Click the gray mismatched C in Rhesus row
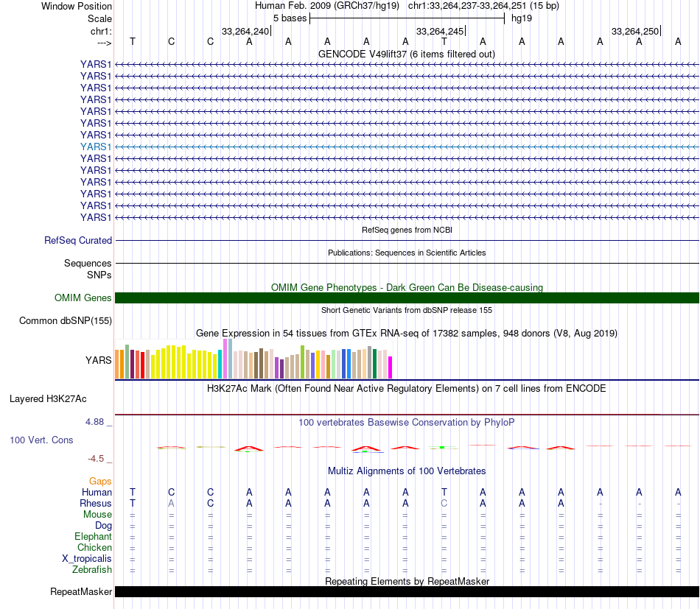 444,503
